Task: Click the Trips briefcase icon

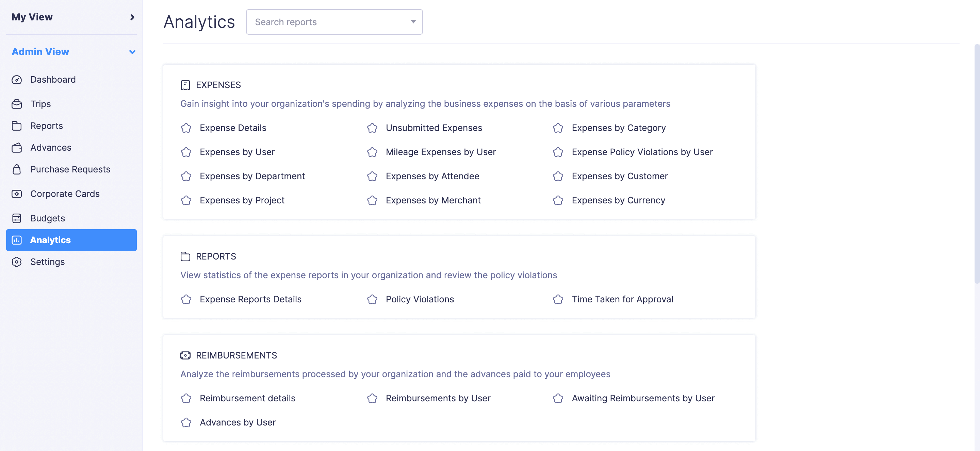Action: [17, 104]
